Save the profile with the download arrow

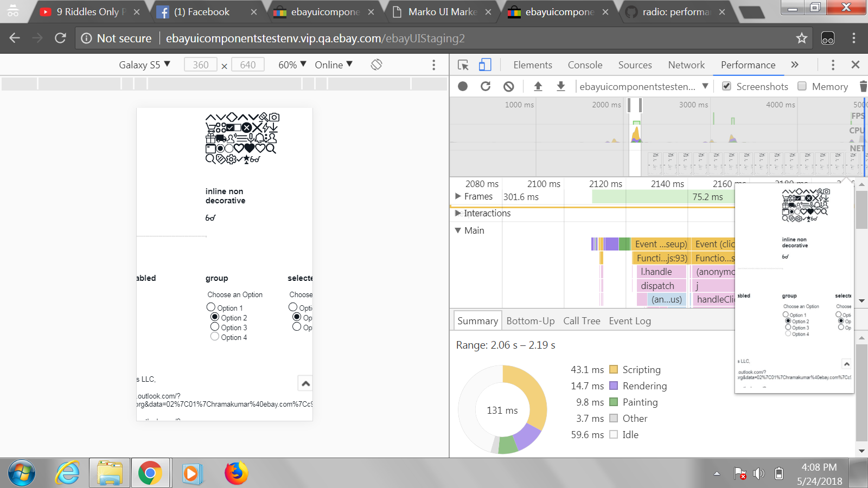[x=561, y=86]
